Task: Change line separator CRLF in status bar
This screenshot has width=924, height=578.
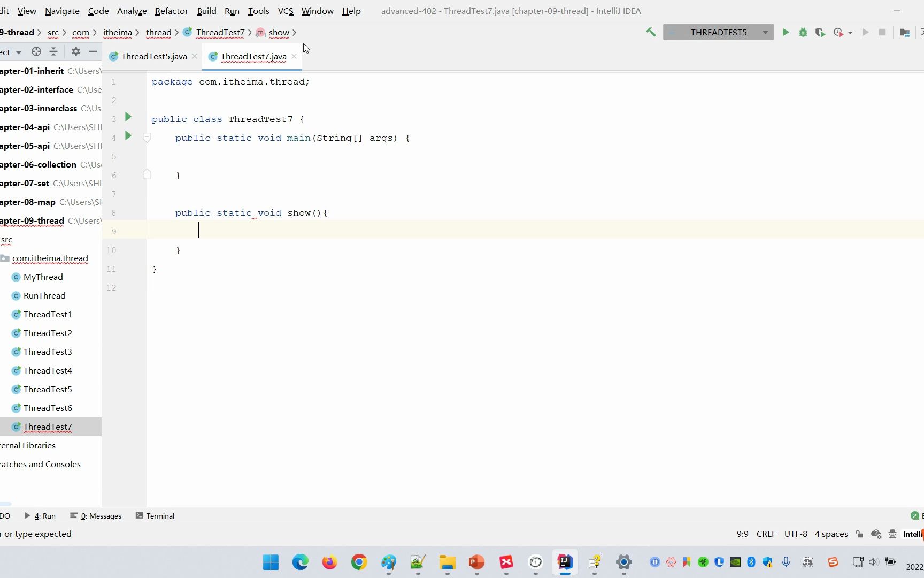Action: pyautogui.click(x=766, y=534)
